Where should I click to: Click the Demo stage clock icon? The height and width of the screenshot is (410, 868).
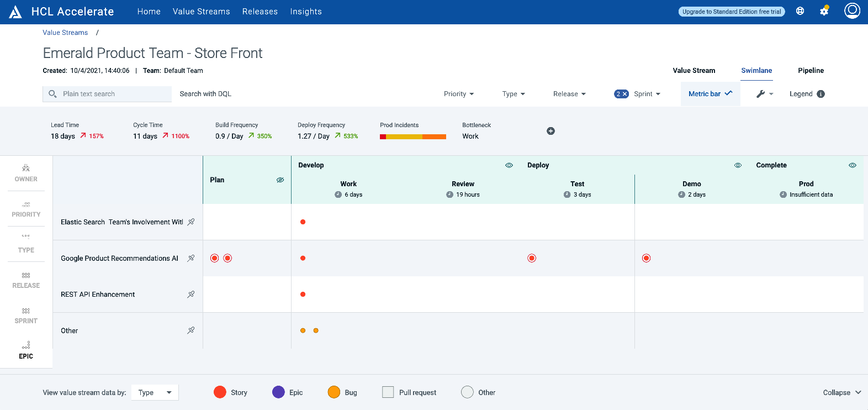[x=681, y=195]
